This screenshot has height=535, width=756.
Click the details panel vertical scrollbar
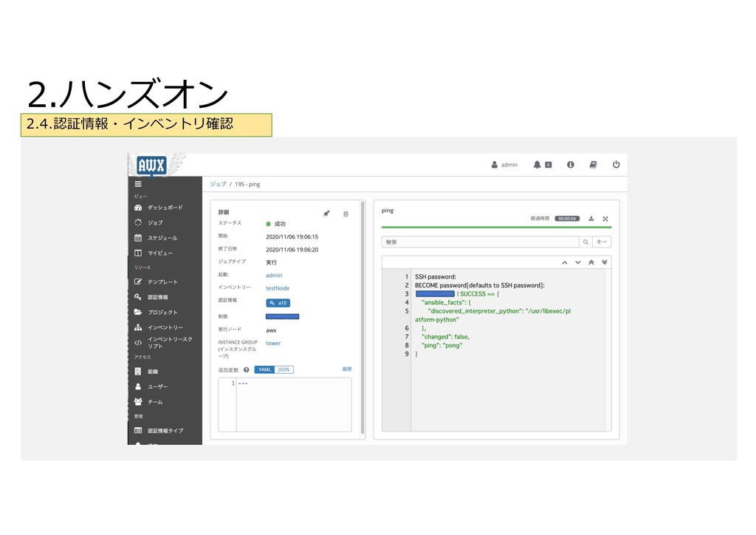[x=362, y=316]
